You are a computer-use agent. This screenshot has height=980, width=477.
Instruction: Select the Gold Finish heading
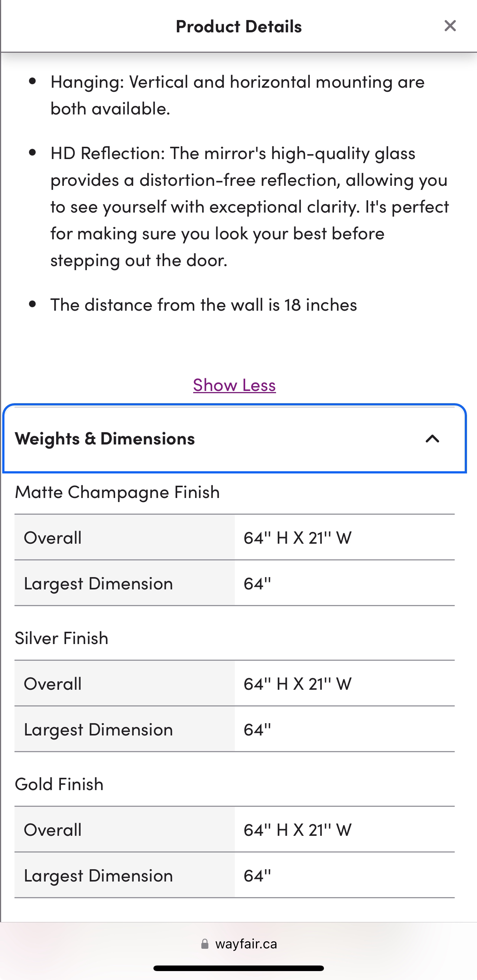coord(59,784)
